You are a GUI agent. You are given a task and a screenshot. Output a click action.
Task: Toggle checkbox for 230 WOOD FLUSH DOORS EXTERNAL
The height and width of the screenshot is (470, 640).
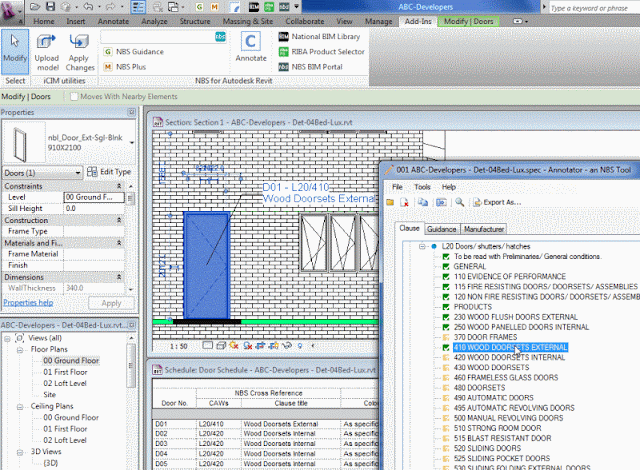(x=446, y=317)
